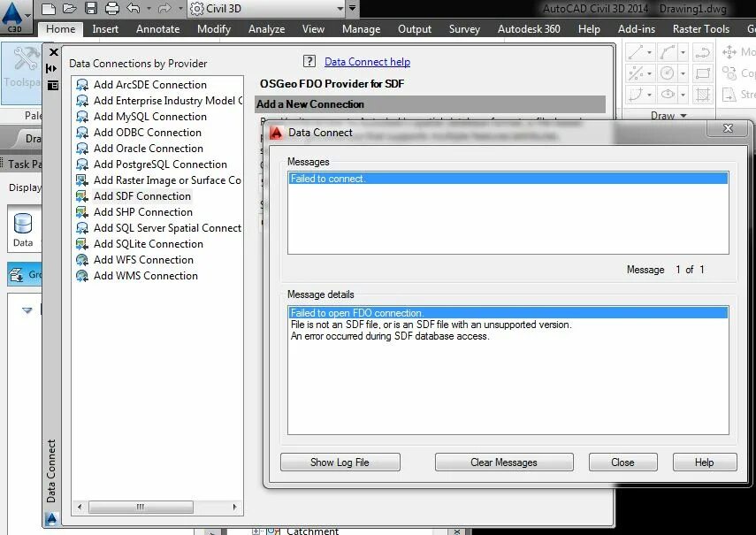Image resolution: width=756 pixels, height=535 pixels.
Task: Select 'Failed to open FDO connection.' detail line
Action: click(508, 313)
